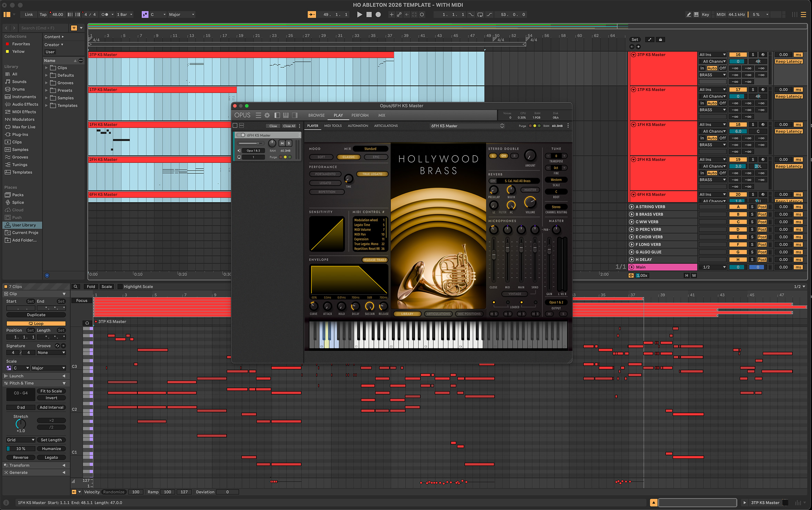This screenshot has width=812, height=510.
Task: Toggle the Loop switch in transport bar
Action: tap(480, 15)
